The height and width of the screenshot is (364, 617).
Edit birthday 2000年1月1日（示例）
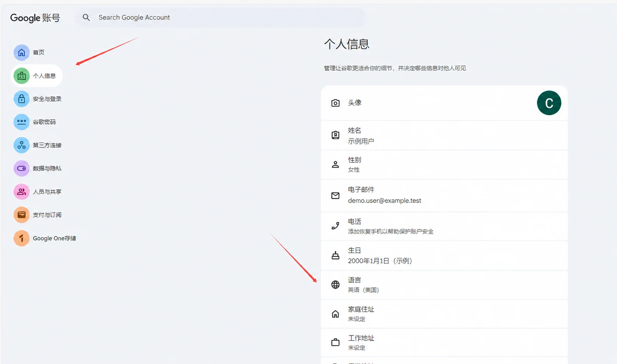tap(380, 261)
